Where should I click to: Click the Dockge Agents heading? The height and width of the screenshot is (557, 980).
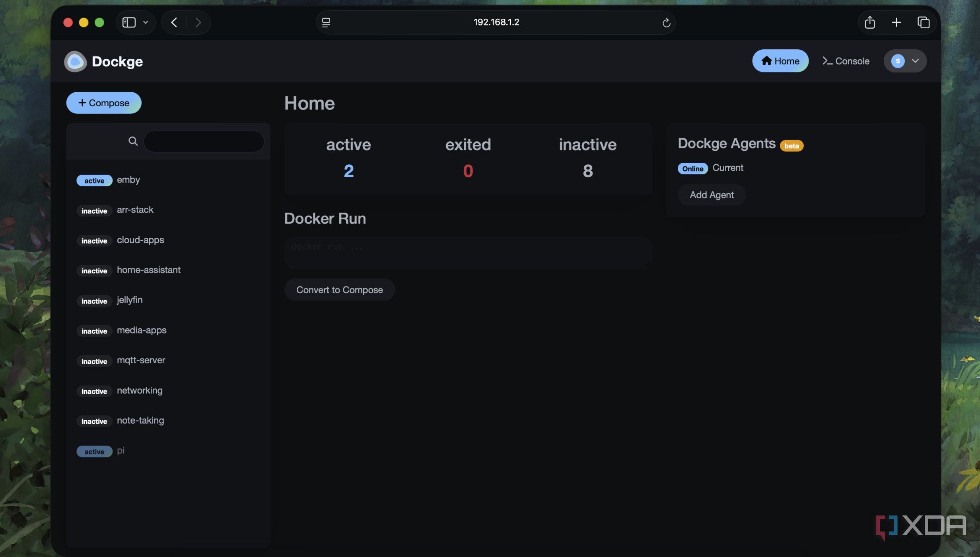(x=726, y=143)
